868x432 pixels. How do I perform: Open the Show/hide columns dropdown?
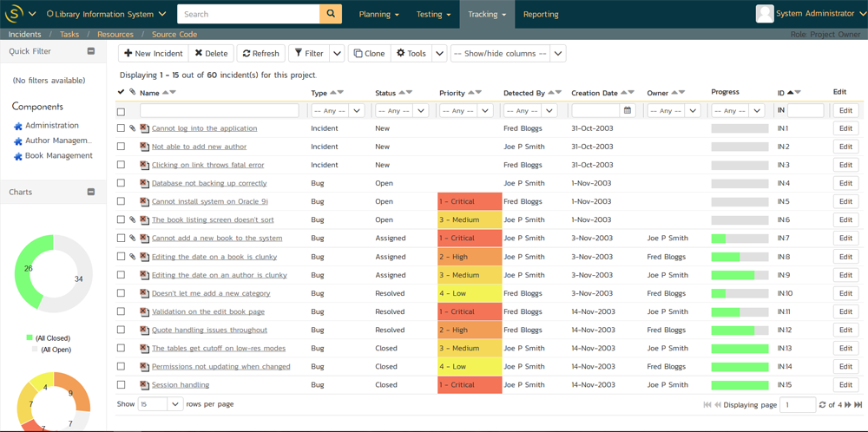tap(508, 54)
